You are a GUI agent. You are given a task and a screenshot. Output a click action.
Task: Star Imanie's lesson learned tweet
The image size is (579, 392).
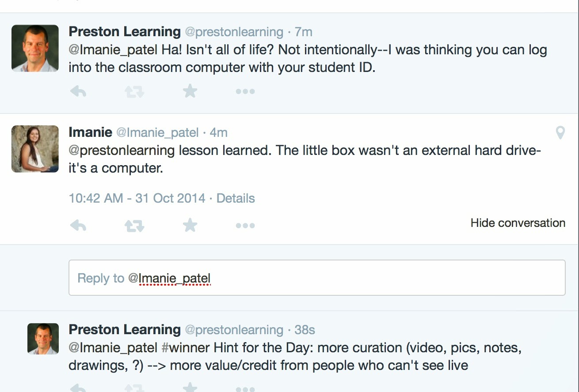tap(190, 226)
